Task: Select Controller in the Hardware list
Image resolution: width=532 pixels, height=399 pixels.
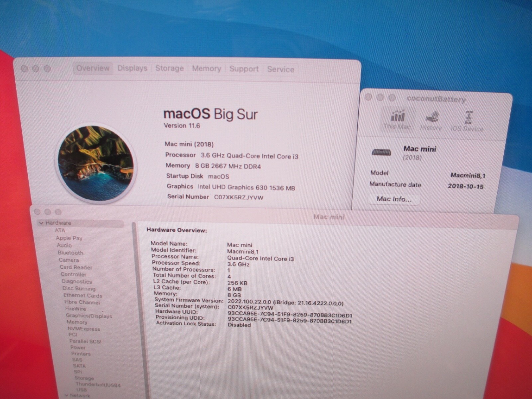Action: 73,274
